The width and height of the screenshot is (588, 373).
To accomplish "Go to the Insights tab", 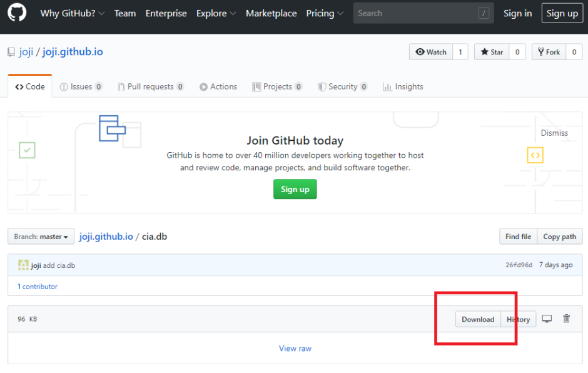I will 403,87.
